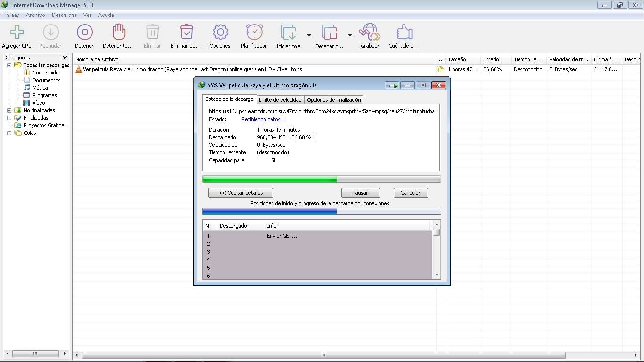The height and width of the screenshot is (362, 644).
Task: Expand the No finalizadas tree node
Action: [x=9, y=110]
